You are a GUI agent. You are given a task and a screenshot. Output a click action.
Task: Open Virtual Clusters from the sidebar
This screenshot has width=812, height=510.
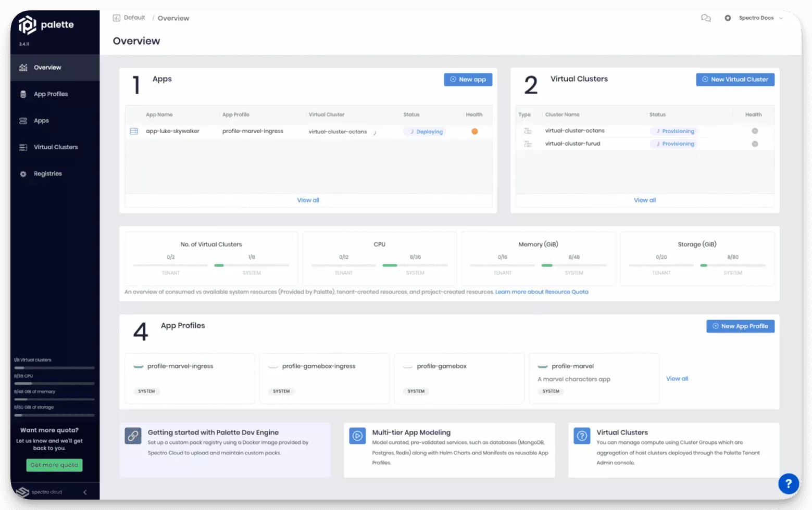tap(55, 147)
